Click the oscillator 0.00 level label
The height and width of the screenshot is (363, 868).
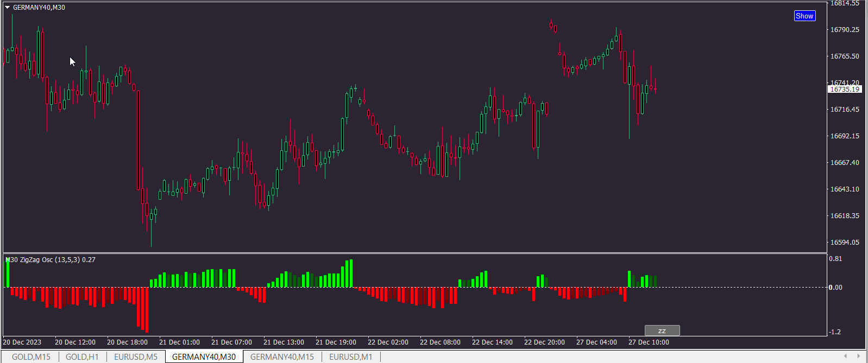pos(835,288)
